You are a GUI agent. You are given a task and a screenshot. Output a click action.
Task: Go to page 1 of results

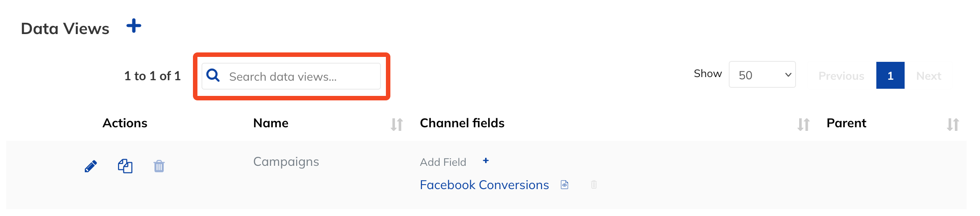[890, 76]
